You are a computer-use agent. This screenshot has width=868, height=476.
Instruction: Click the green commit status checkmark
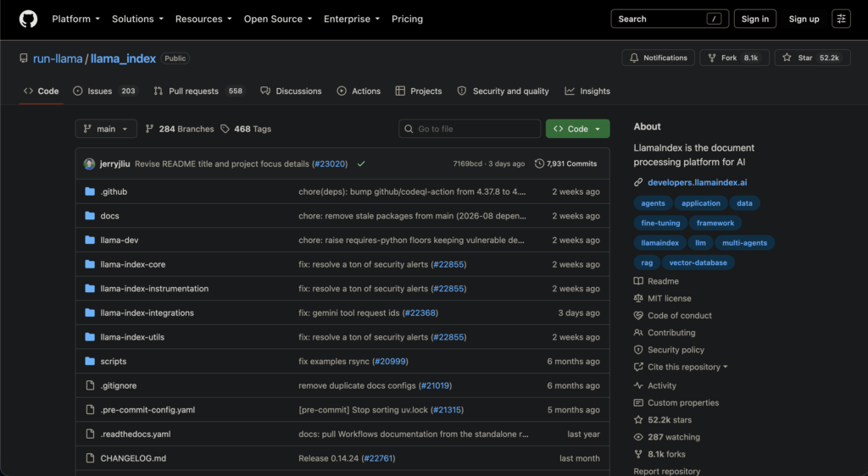click(361, 163)
